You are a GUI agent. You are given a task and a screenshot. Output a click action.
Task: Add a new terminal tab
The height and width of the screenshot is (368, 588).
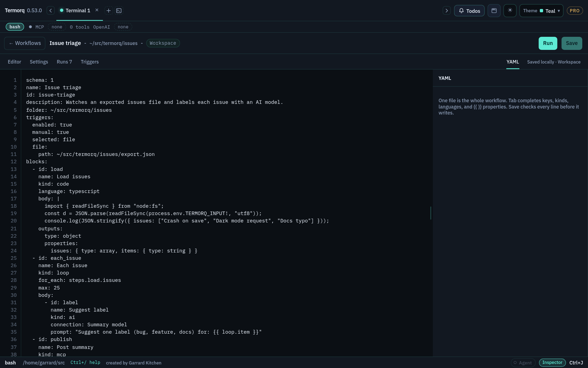click(x=108, y=11)
